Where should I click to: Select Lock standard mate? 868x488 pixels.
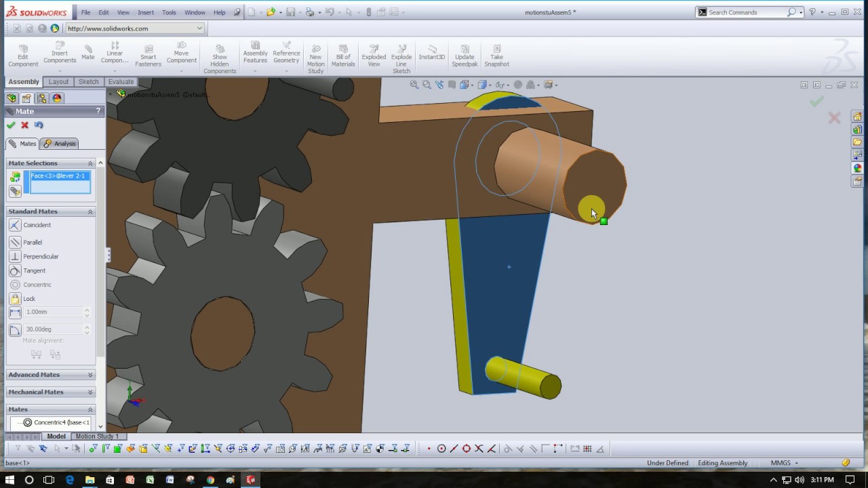point(22,298)
